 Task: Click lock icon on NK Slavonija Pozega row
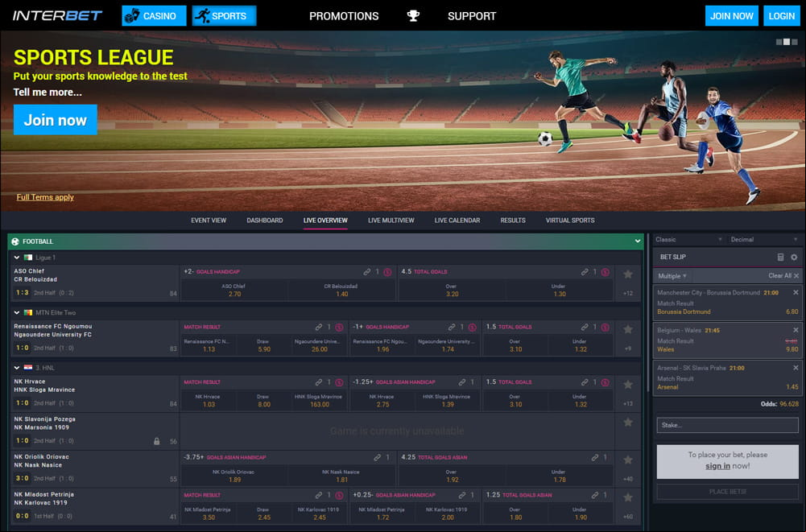point(157,441)
